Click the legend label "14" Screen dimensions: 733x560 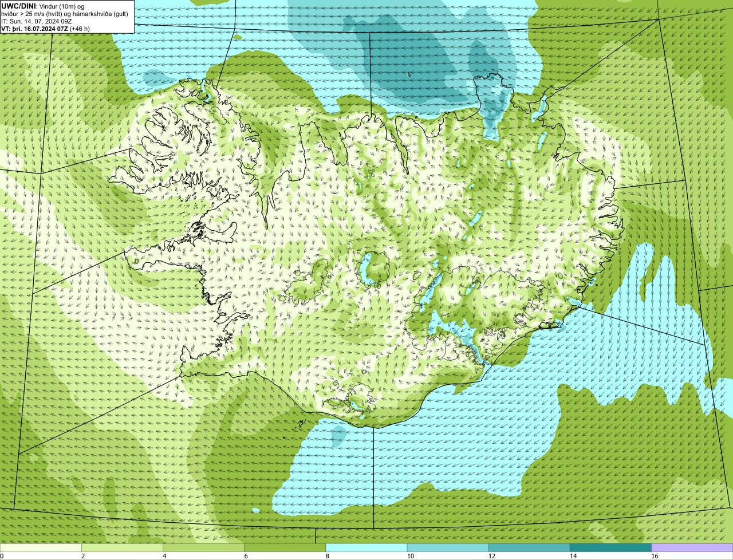tap(573, 556)
